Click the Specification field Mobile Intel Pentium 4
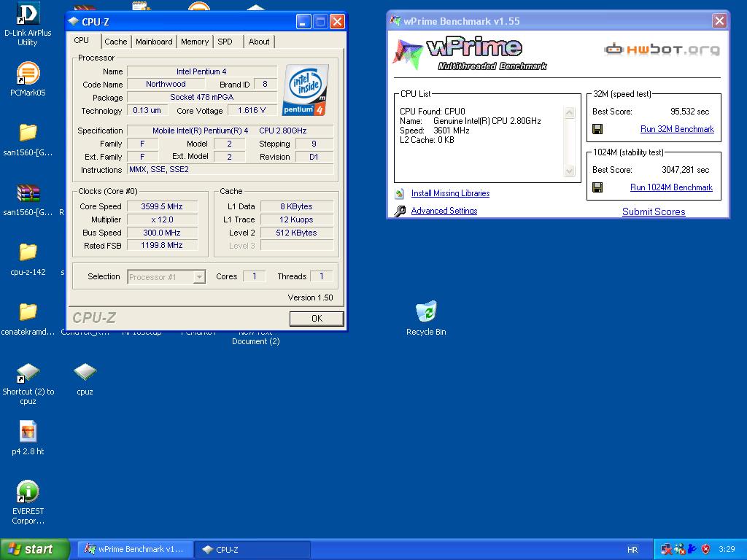747x560 pixels. (x=230, y=131)
